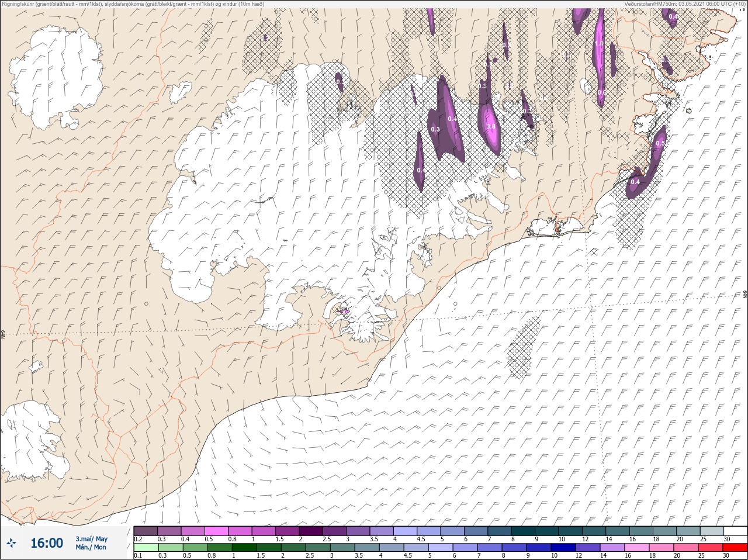
Task: Click the 0.8 precipitation label on the map
Action: click(491, 126)
